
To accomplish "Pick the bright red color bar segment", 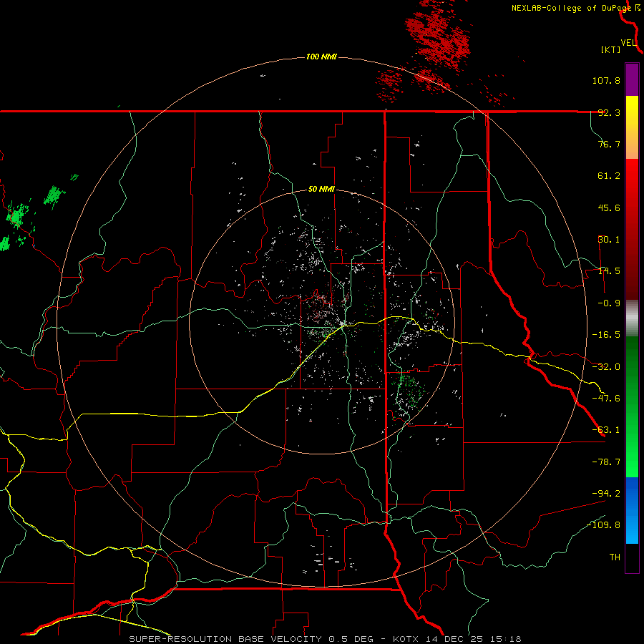I will (x=632, y=176).
